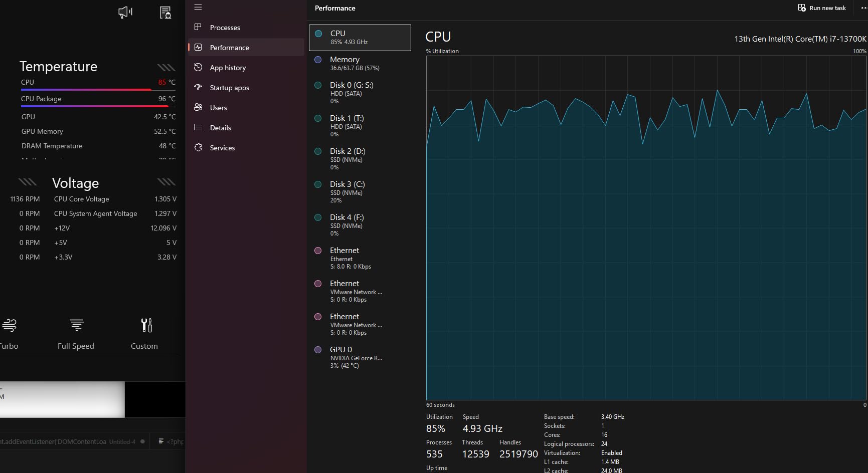
Task: Click the App history clock icon
Action: tap(198, 67)
